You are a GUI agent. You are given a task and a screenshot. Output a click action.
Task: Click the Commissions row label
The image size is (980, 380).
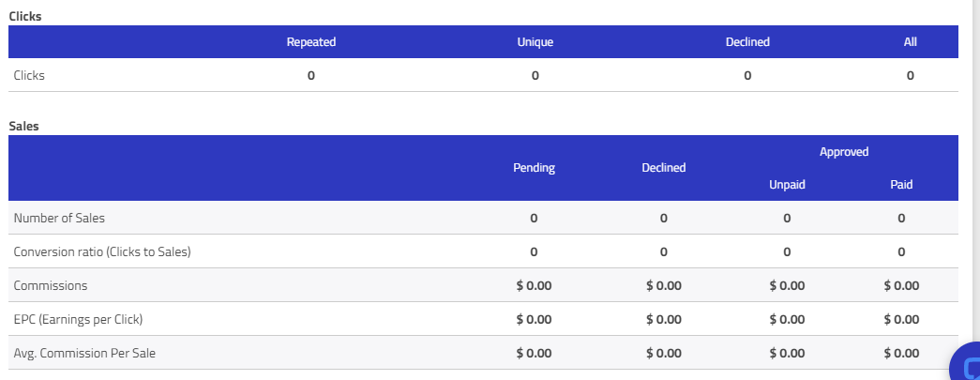[51, 285]
